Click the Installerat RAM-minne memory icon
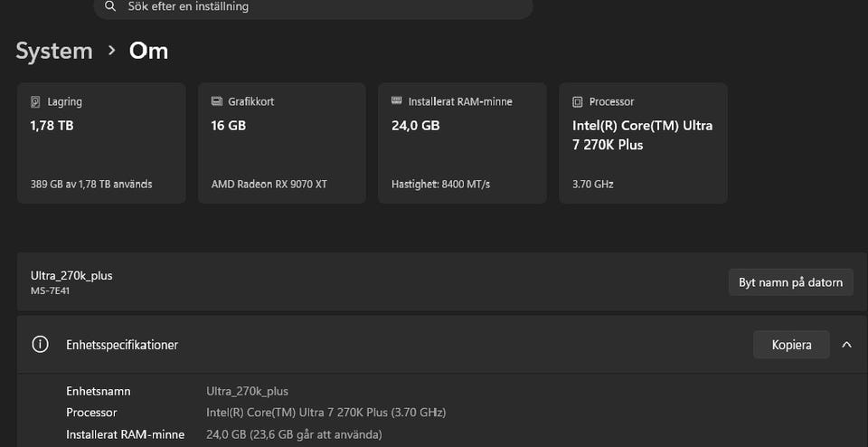 coord(396,100)
